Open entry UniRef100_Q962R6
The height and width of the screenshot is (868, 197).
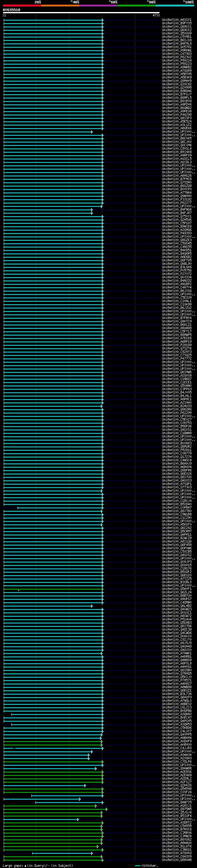[177, 410]
